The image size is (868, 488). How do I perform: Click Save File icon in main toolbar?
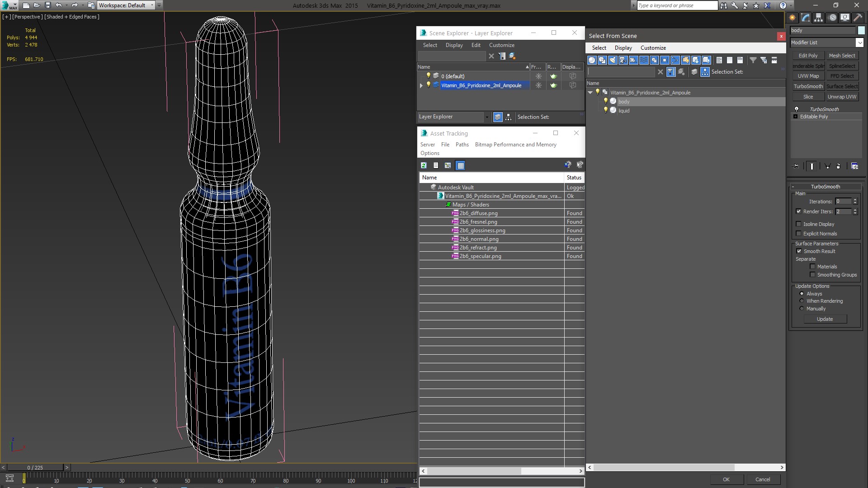point(47,5)
